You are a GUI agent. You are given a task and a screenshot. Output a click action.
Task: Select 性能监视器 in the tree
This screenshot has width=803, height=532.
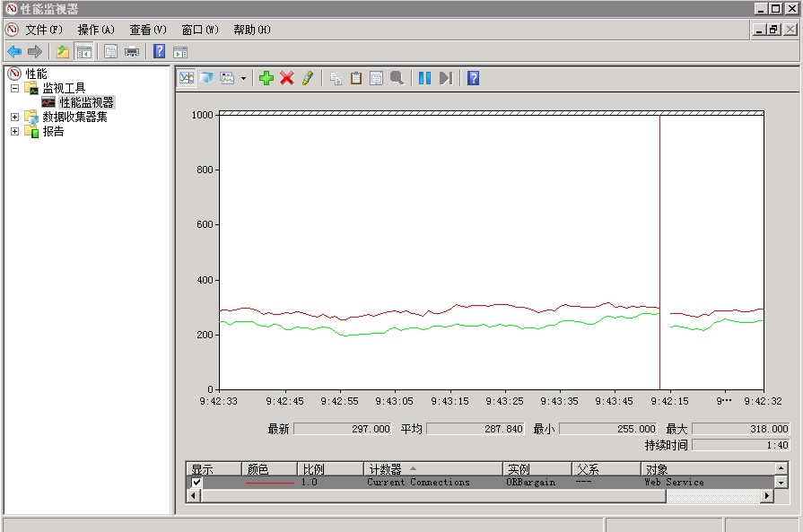[x=86, y=102]
